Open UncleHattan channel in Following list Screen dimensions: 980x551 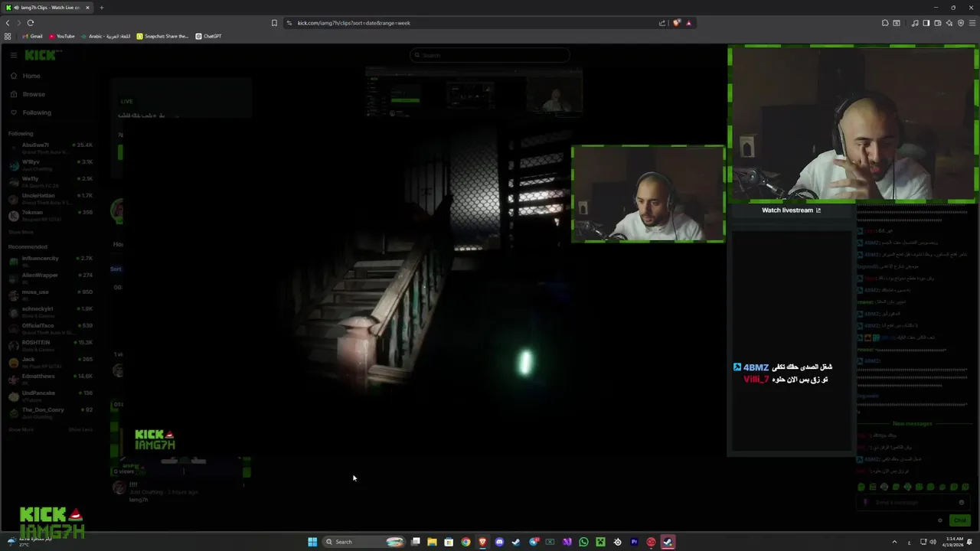[x=51, y=198]
